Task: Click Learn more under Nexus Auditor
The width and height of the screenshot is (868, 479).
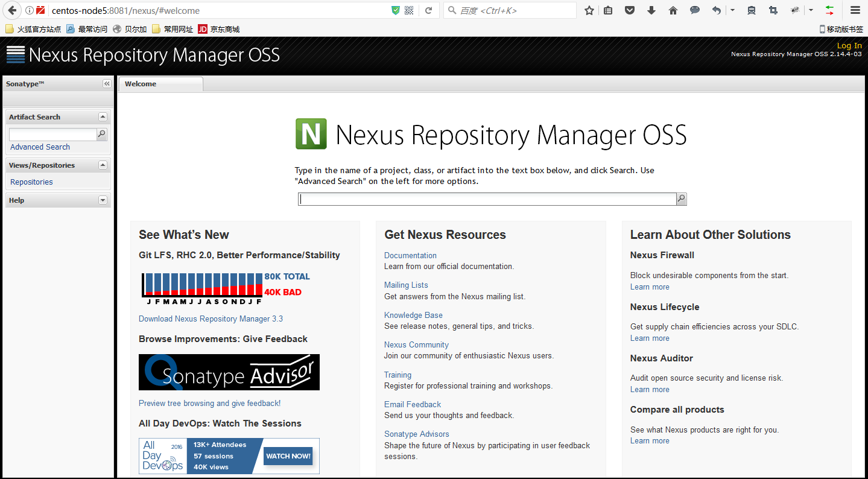Action: [x=650, y=390]
